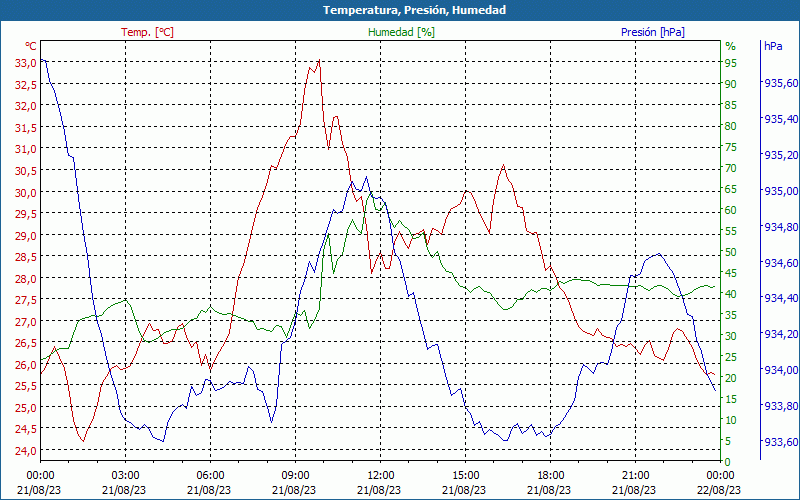Image resolution: width=800 pixels, height=500 pixels.
Task: Click the red '°C' axis unit label
Action: pos(31,46)
